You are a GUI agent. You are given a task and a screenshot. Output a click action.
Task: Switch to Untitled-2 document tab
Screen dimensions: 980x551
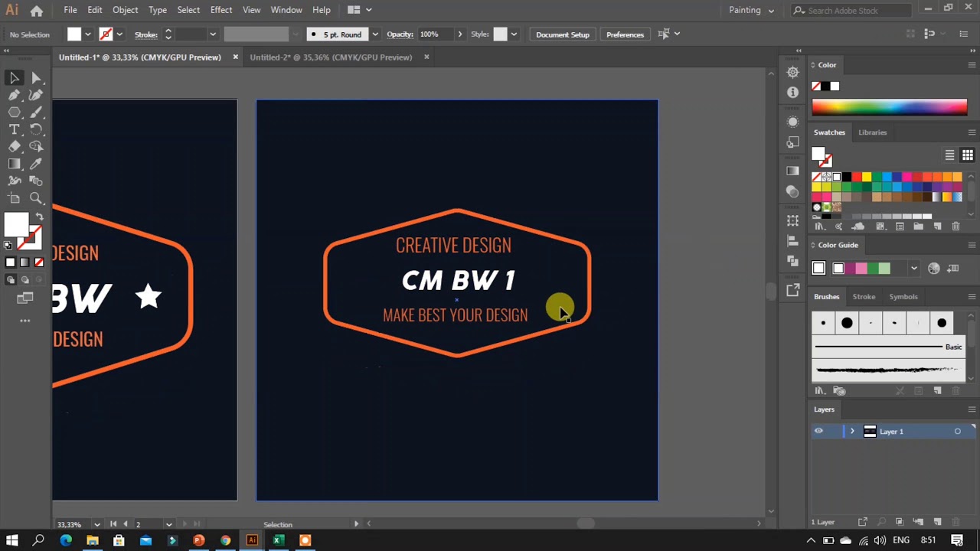pyautogui.click(x=331, y=57)
